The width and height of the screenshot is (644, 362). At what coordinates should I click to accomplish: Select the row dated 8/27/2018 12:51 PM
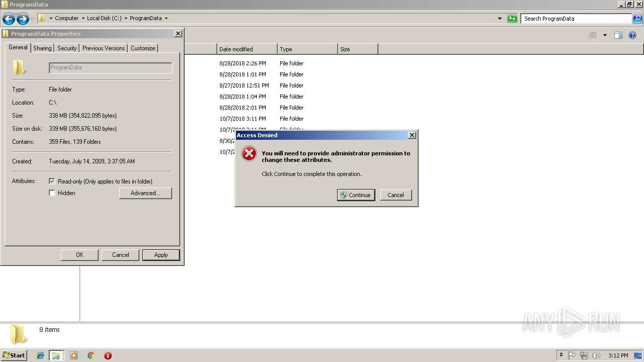point(262,85)
